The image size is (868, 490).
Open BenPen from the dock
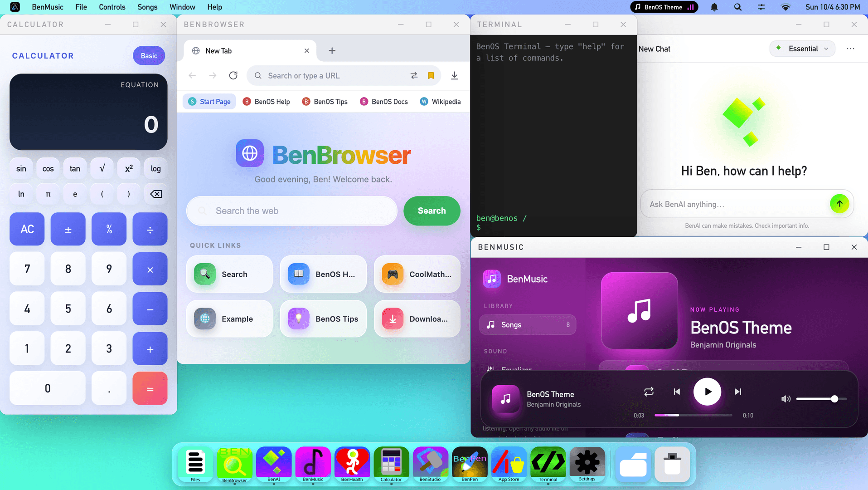[470, 464]
